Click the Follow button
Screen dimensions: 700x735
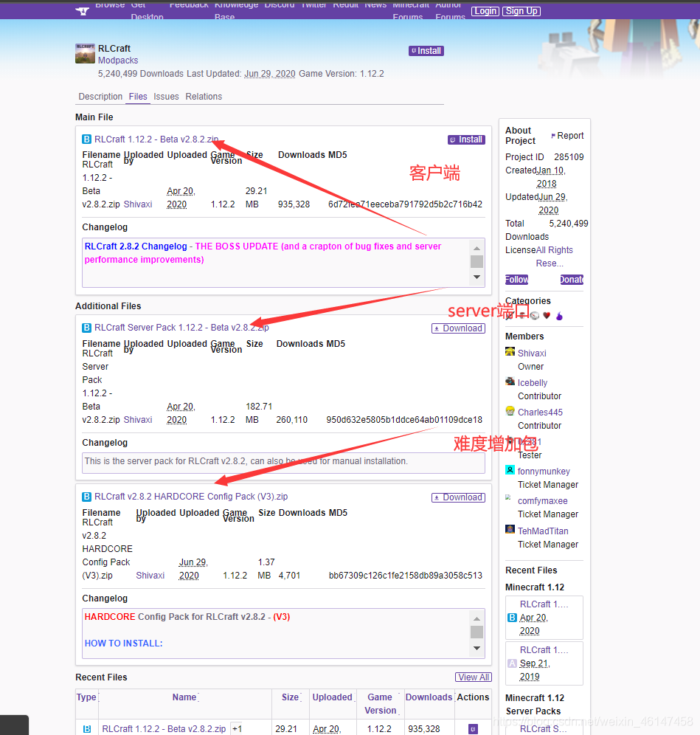pyautogui.click(x=516, y=280)
